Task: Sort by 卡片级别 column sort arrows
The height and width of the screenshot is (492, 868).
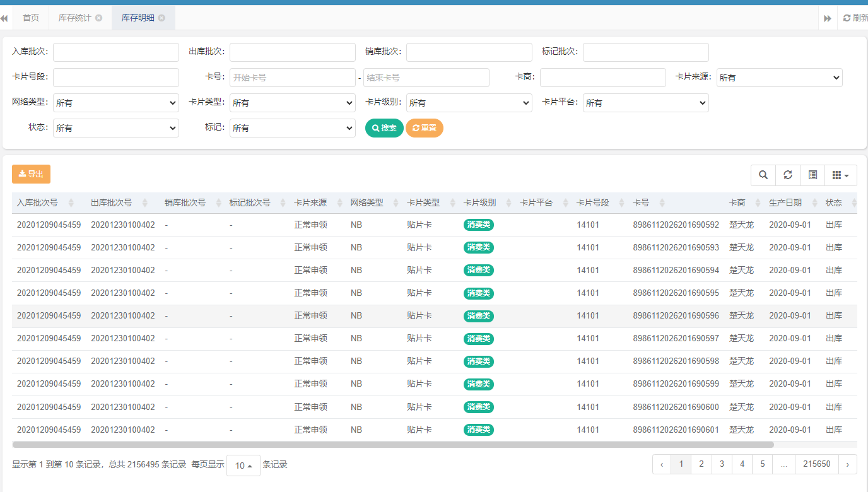Action: [509, 203]
